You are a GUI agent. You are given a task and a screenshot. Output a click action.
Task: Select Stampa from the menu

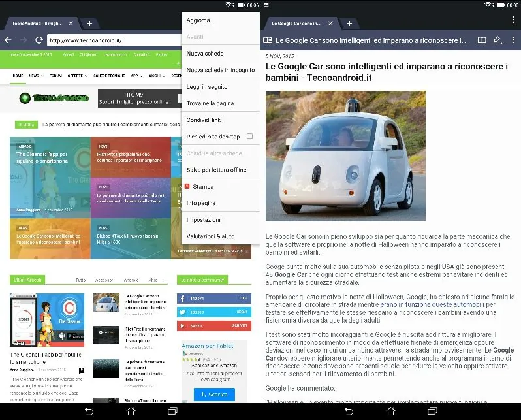(x=221, y=187)
